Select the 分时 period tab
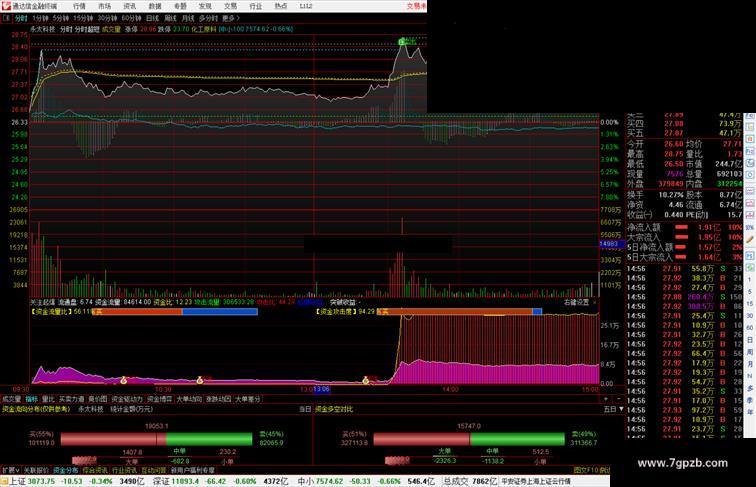 coord(21,18)
